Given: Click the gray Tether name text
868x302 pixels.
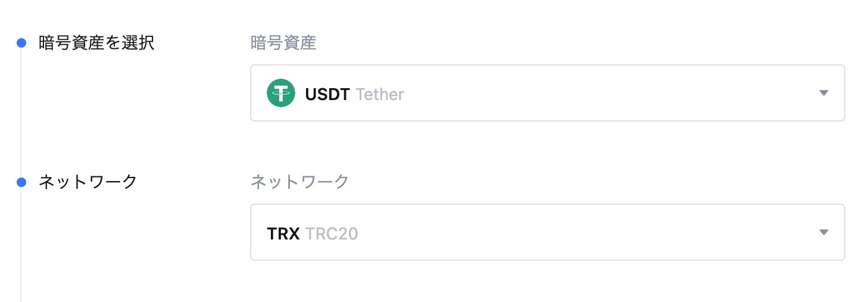Looking at the screenshot, I should point(380,94).
